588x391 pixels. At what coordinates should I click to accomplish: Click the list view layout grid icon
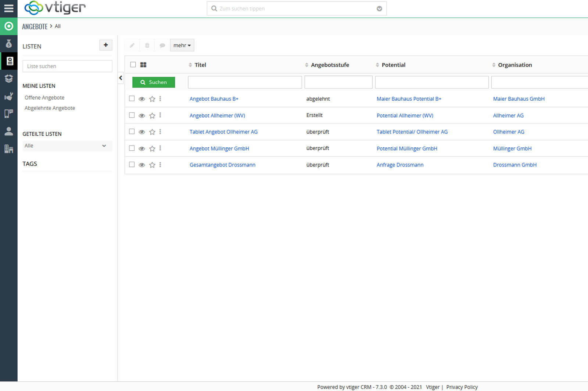tap(143, 65)
